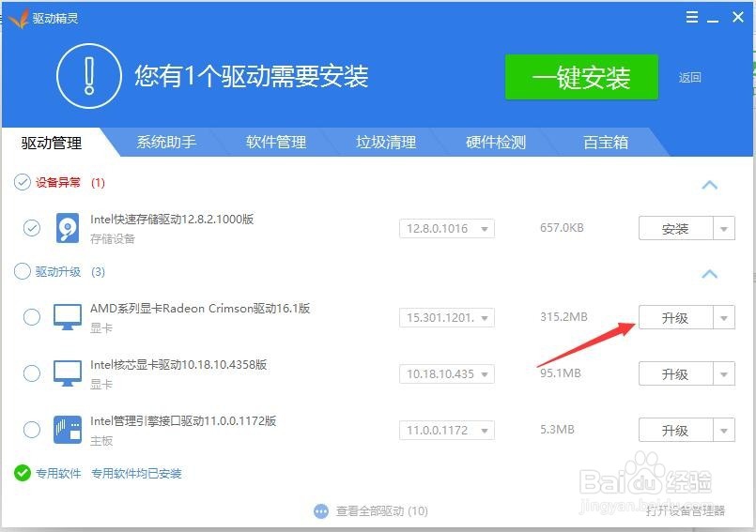
Task: Click the exclamation warning circle icon
Action: click(88, 76)
